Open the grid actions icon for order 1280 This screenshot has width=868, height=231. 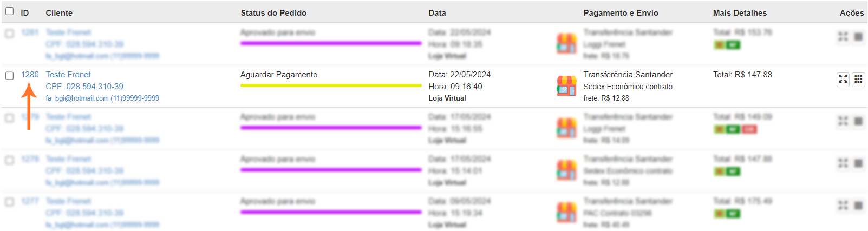(858, 80)
